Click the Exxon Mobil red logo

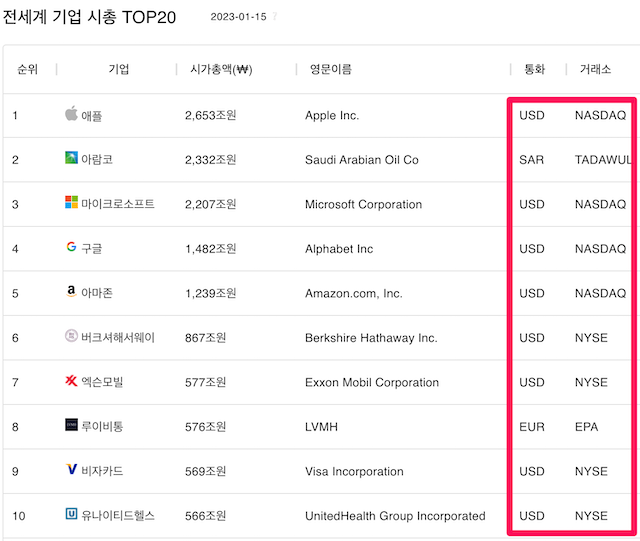pyautogui.click(x=71, y=380)
